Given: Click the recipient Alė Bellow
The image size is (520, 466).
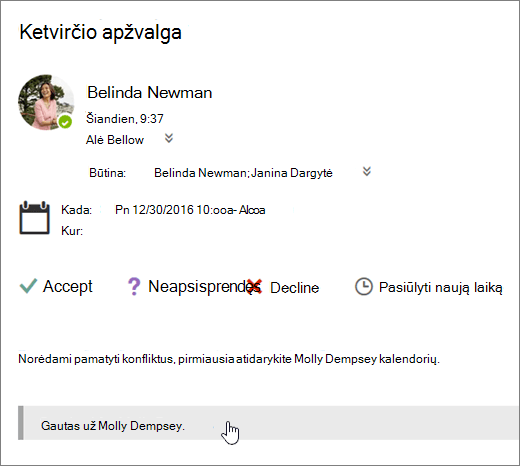Looking at the screenshot, I should click(x=115, y=140).
